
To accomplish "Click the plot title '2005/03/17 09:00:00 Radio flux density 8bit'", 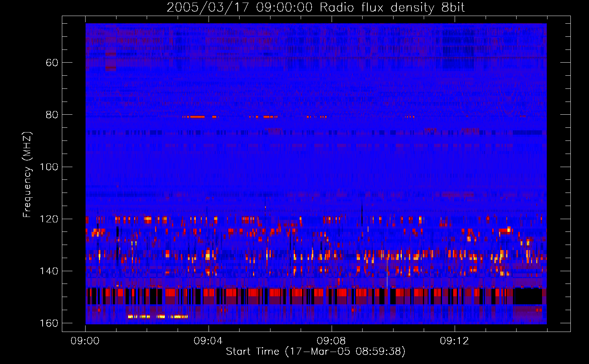I will click(316, 8).
